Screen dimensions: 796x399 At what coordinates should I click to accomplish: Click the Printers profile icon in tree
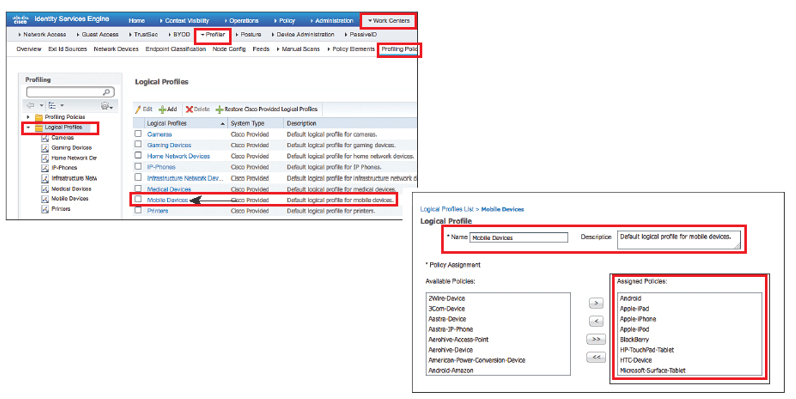tap(45, 209)
